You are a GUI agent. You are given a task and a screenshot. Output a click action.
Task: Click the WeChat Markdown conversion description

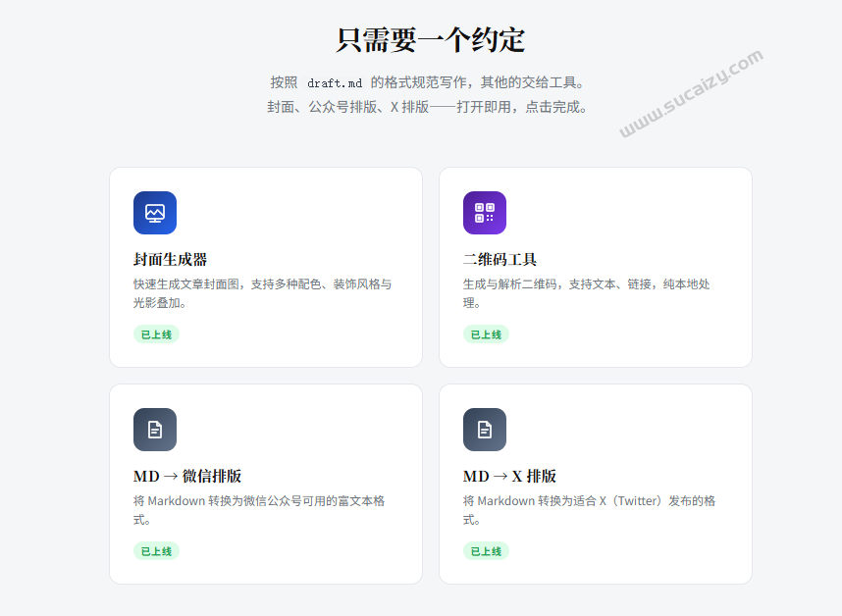coord(259,510)
